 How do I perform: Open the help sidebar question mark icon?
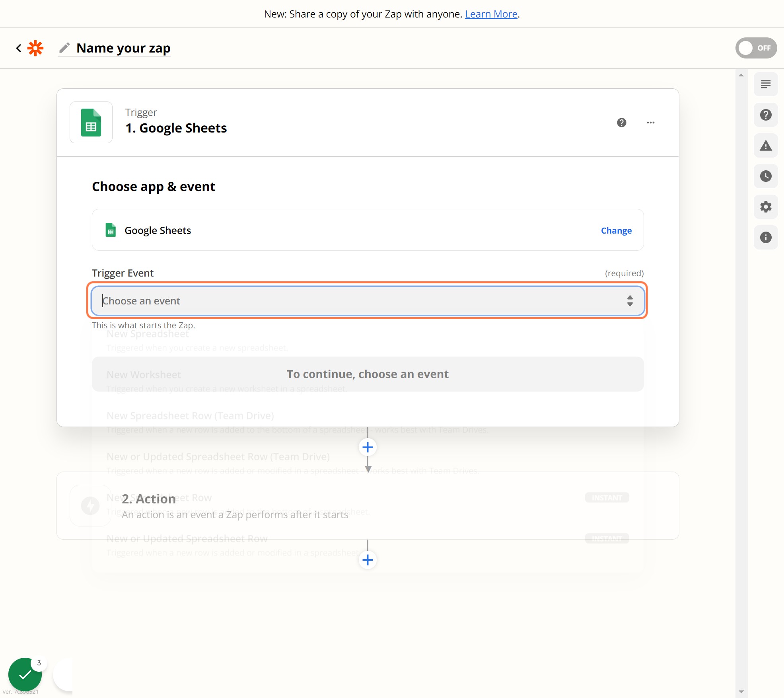click(766, 115)
